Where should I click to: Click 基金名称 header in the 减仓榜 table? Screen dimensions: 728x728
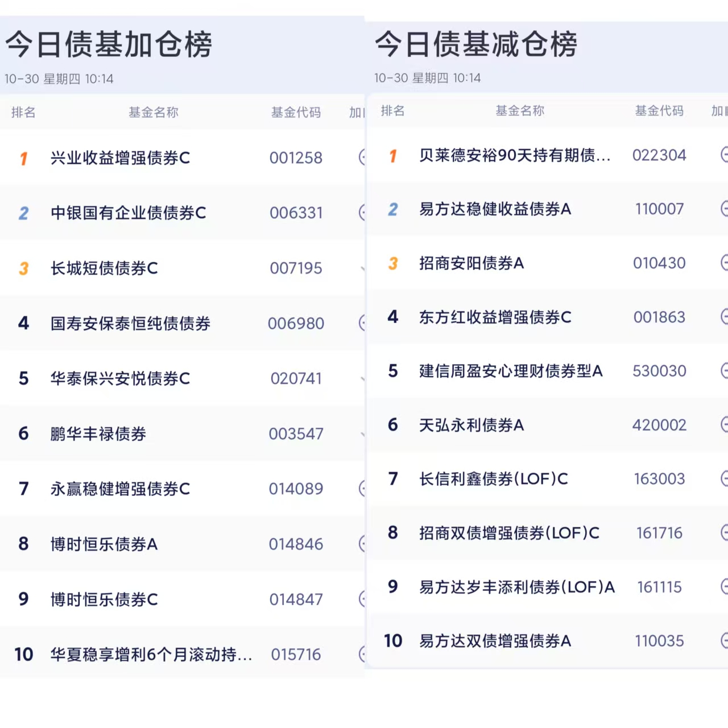[x=520, y=111]
